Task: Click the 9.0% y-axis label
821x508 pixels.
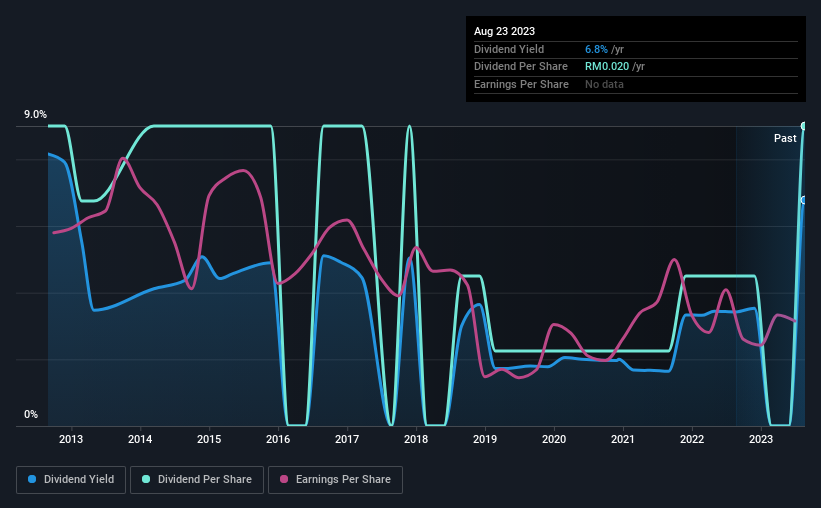Action: pos(35,115)
